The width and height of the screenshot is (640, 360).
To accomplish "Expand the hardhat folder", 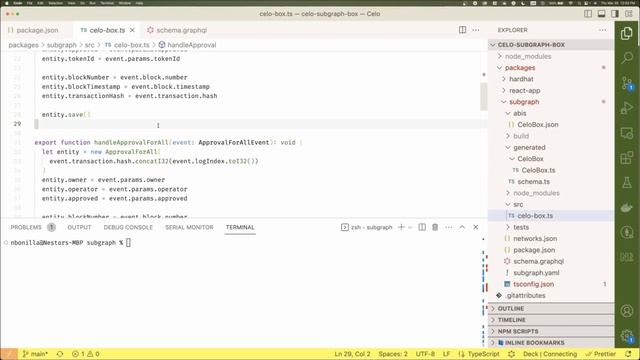I will coord(551,79).
